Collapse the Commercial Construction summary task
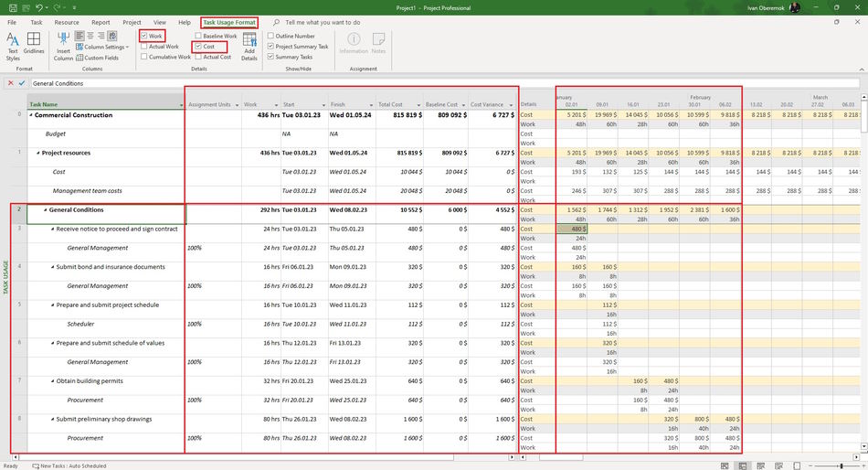 (31, 115)
